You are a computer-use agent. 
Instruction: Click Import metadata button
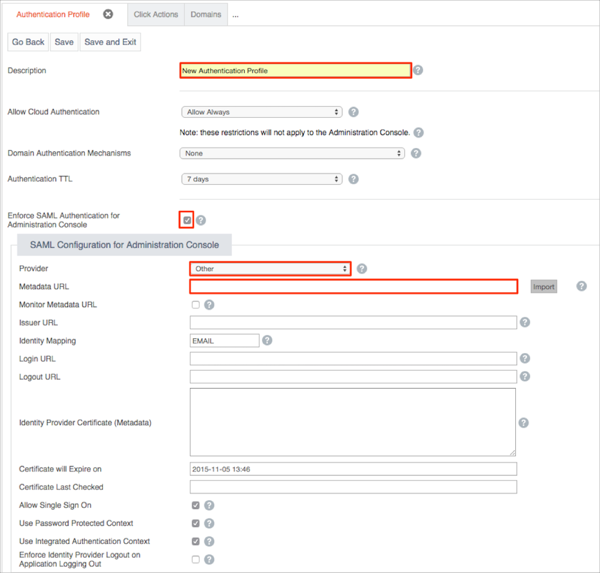543,286
